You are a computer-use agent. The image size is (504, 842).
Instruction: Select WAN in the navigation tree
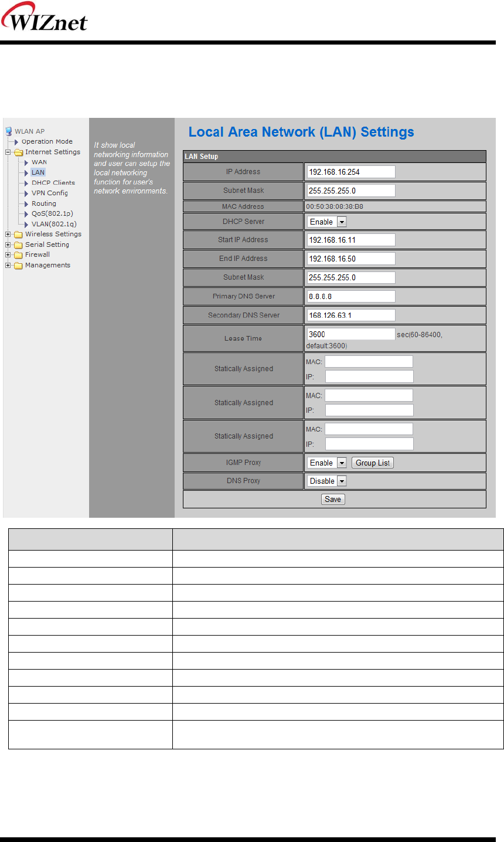coord(39,162)
